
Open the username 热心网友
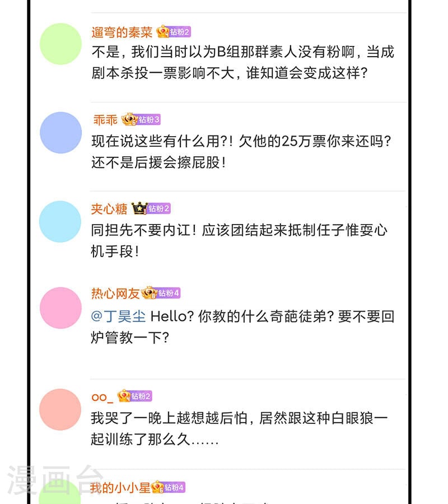(115, 293)
